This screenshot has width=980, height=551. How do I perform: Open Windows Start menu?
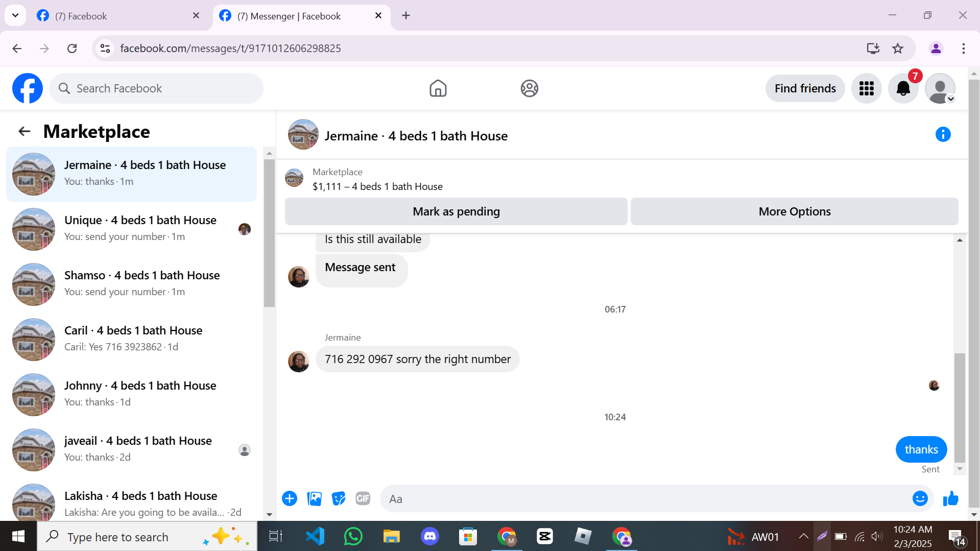(18, 537)
